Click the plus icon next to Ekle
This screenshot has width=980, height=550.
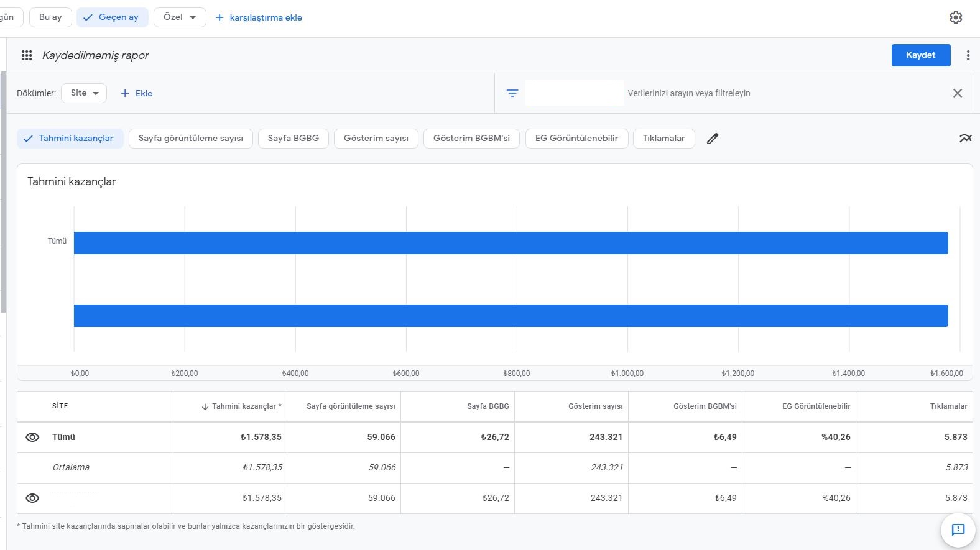coord(125,93)
